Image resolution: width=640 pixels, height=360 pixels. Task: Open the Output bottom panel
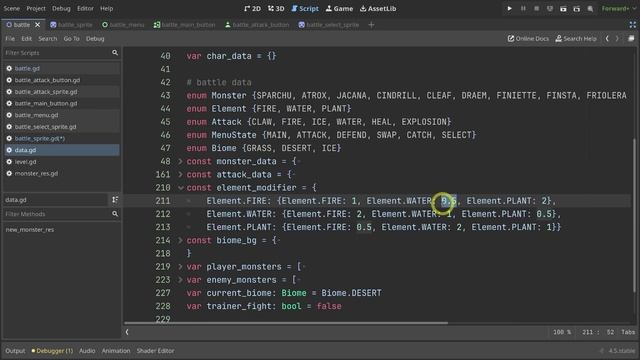tap(15, 351)
